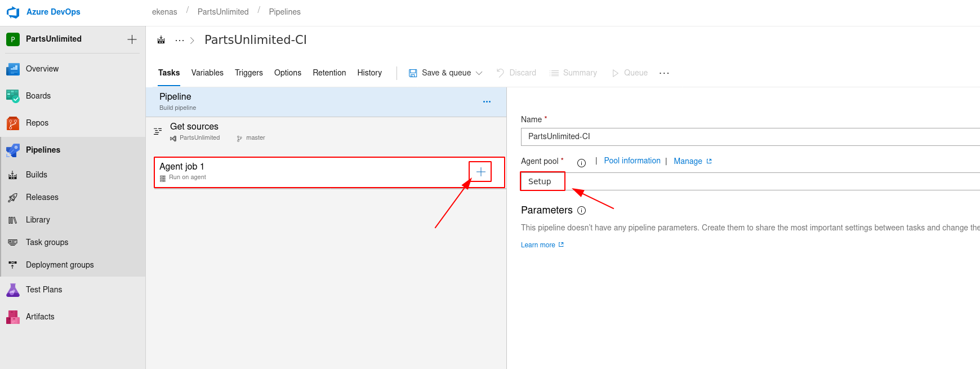Switch to the Triggers tab
This screenshot has height=369, width=980.
tap(249, 73)
